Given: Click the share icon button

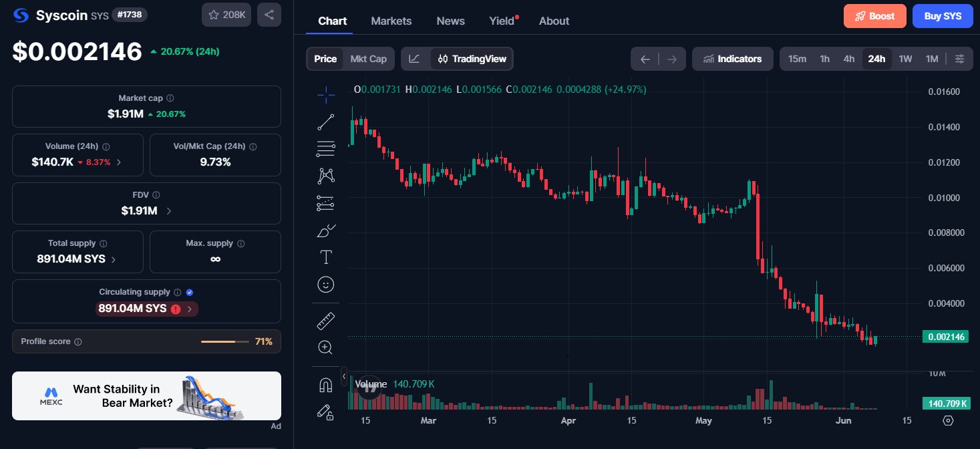Looking at the screenshot, I should tap(269, 15).
